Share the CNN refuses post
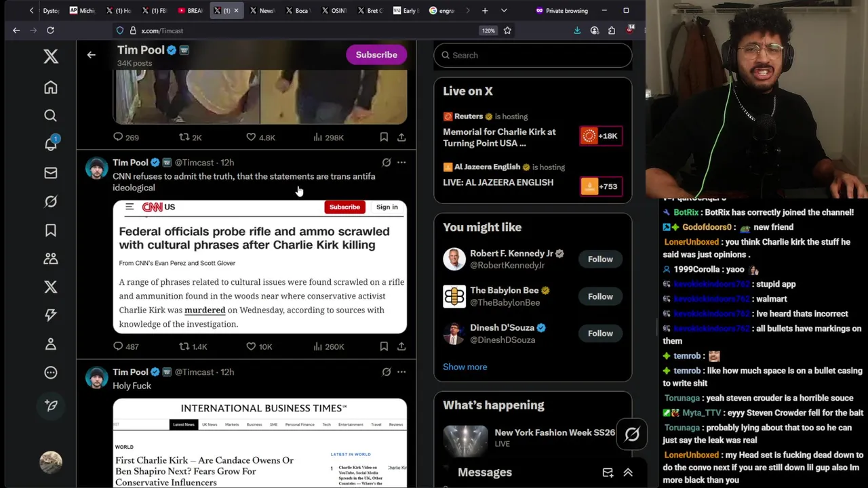The width and height of the screenshot is (868, 488). coord(401,346)
